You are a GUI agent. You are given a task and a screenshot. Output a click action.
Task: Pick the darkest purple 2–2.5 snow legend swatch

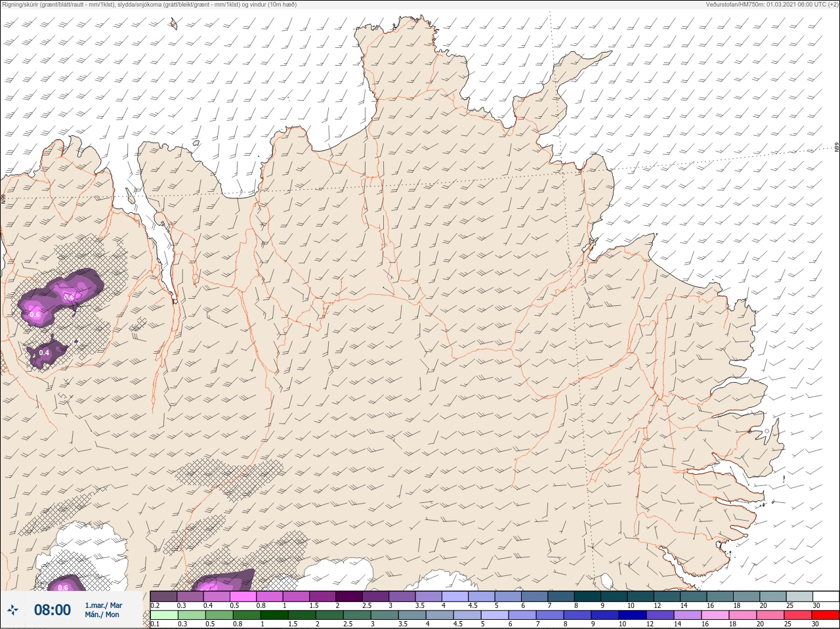(x=350, y=597)
